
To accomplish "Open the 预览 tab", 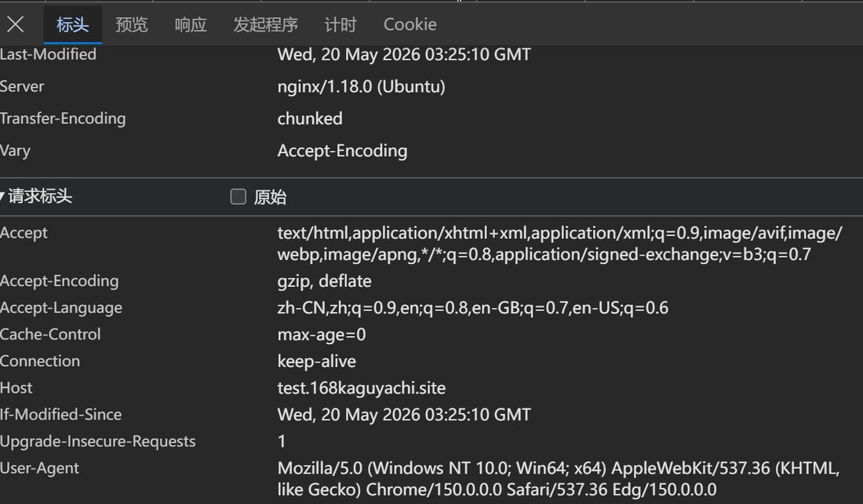I will coord(132,25).
